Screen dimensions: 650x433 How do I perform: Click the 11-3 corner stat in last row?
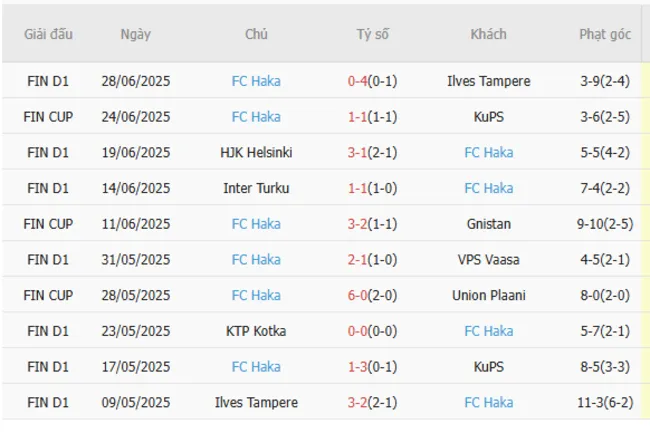[x=589, y=403]
